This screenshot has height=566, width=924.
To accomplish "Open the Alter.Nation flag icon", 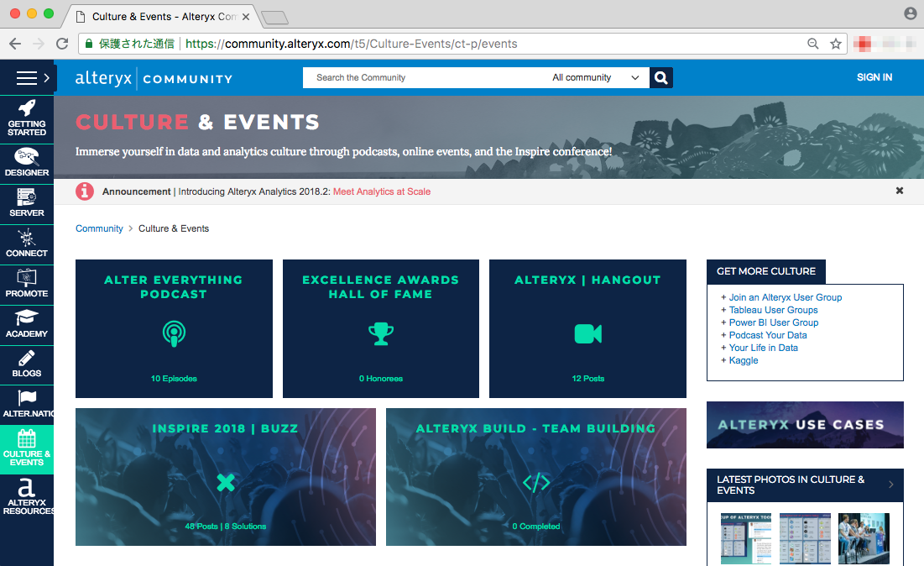I will [27, 398].
